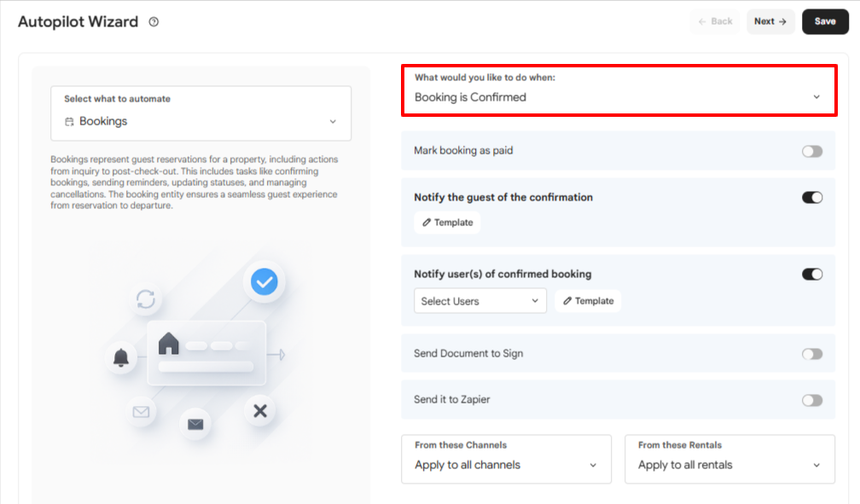The image size is (860, 504).
Task: Click the refresh arrows illustration icon
Action: (x=145, y=298)
